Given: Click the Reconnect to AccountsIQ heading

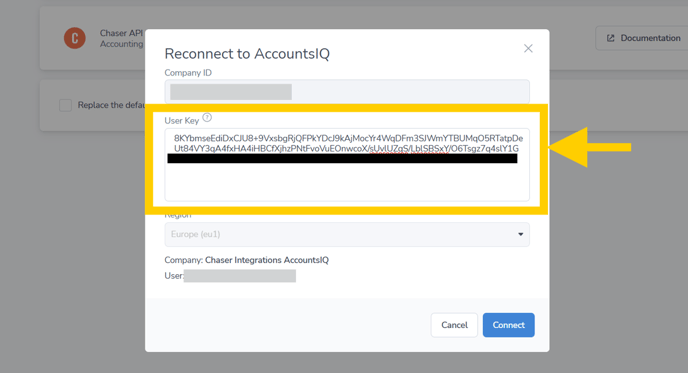Looking at the screenshot, I should pos(247,54).
